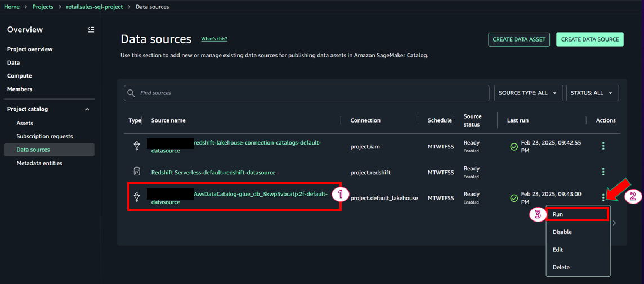Click success check icon for 09:42:55 PM run
The width and height of the screenshot is (644, 284).
[x=513, y=147]
